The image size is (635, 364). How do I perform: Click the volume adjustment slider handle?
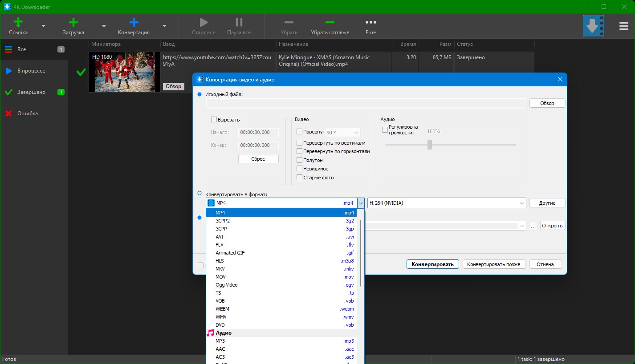430,145
